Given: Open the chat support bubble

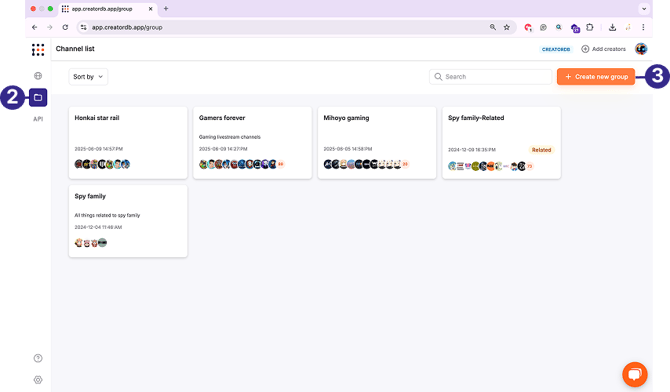Looking at the screenshot, I should (635, 374).
